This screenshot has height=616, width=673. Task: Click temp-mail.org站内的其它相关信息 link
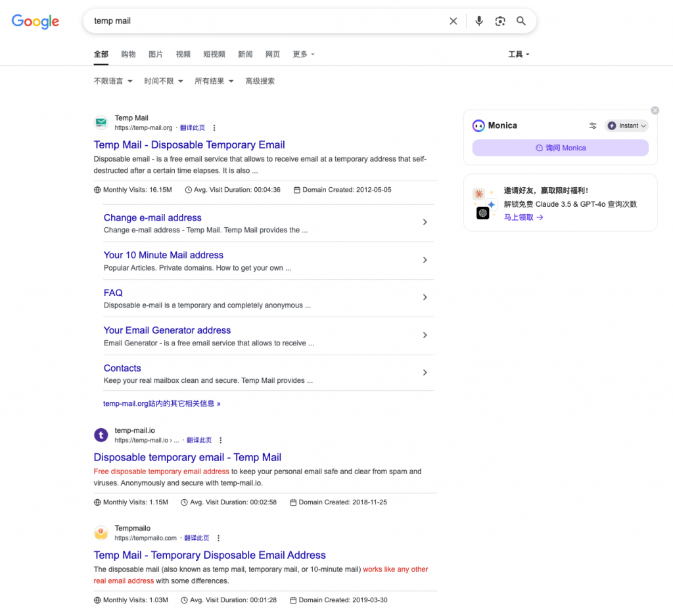click(x=162, y=404)
